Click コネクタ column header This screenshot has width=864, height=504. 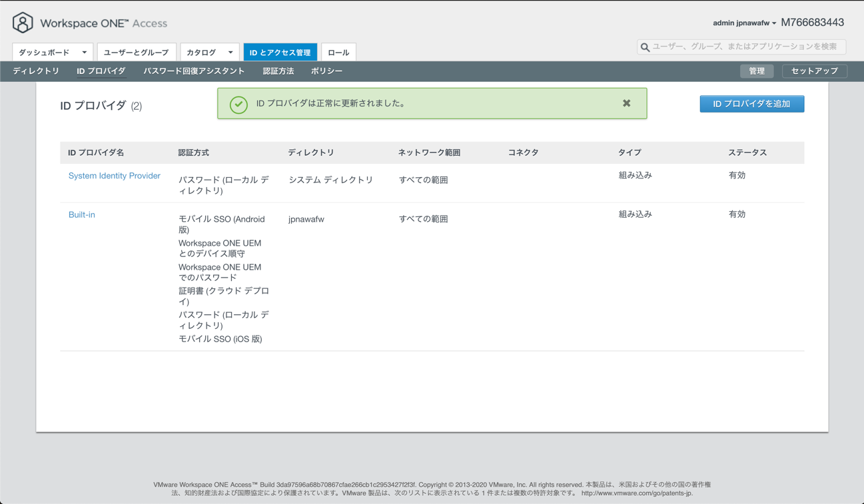[523, 152]
